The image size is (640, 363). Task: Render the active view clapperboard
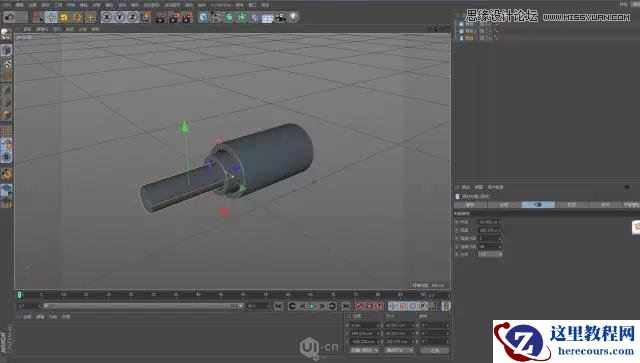pos(161,17)
